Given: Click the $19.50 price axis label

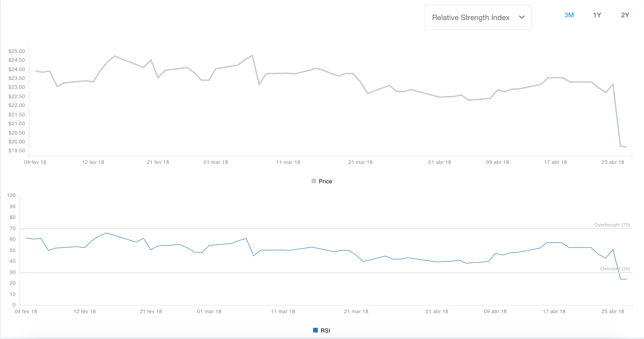Looking at the screenshot, I should 17,151.
